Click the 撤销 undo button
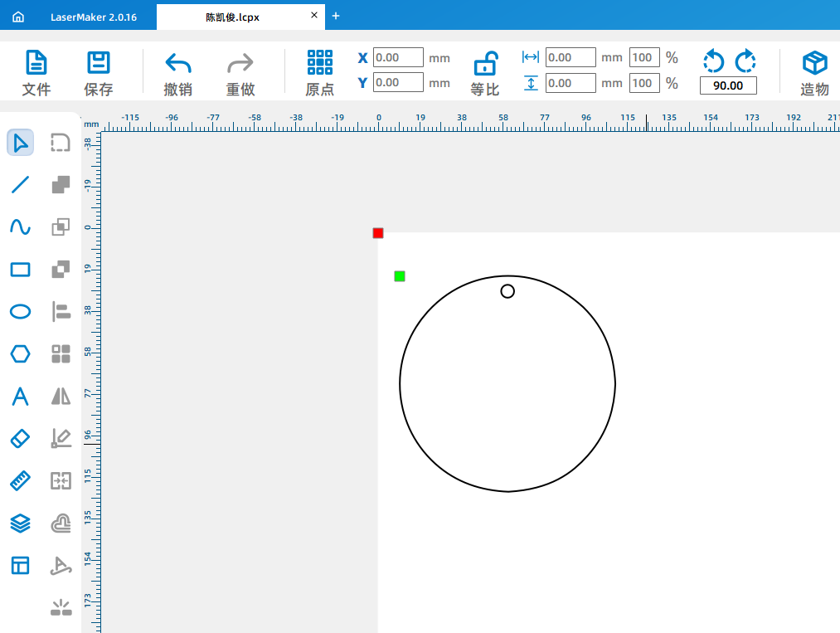Screen dimensions: 840x633 click(177, 73)
